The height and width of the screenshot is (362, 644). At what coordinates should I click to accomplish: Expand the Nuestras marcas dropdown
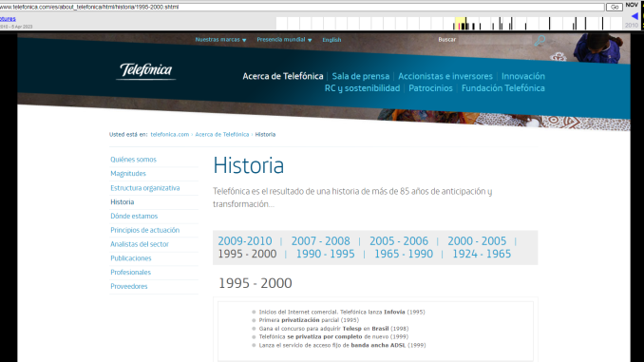click(220, 40)
